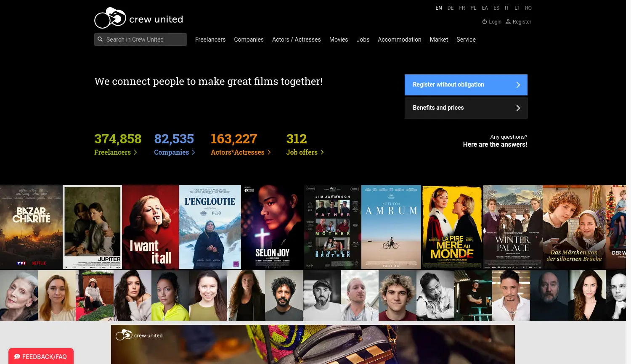
Task: Click the arrow icon on Register without obligation
Action: tap(518, 84)
